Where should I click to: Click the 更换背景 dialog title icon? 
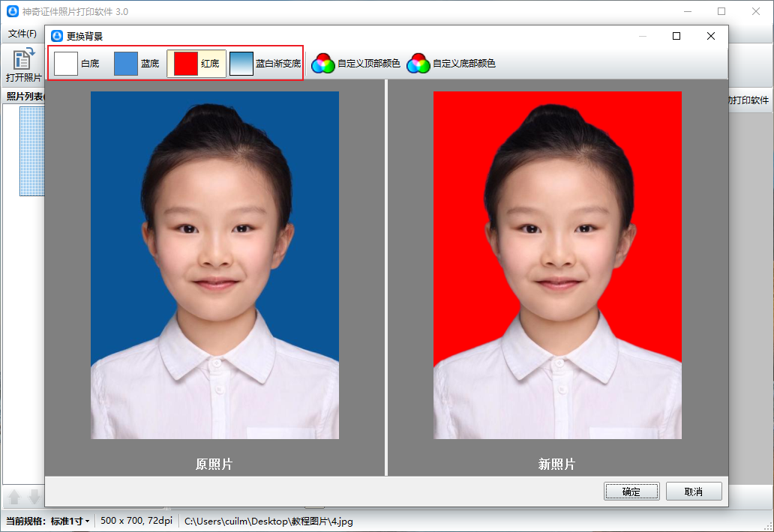[x=57, y=36]
